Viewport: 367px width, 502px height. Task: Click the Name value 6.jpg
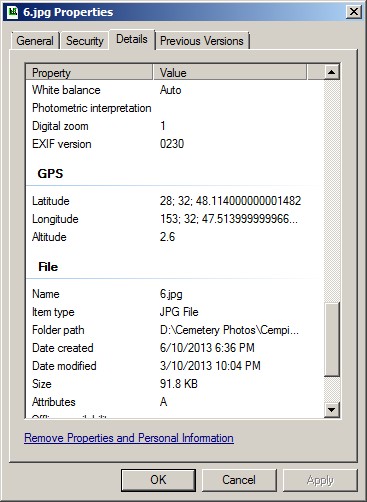(171, 294)
